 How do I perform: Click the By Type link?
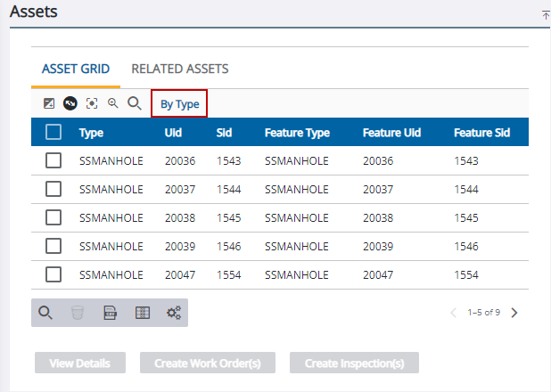pos(179,104)
